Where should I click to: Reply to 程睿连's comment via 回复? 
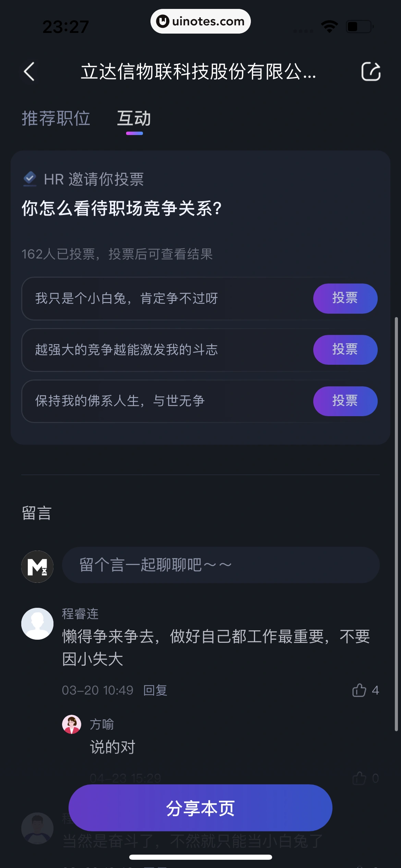pyautogui.click(x=155, y=690)
